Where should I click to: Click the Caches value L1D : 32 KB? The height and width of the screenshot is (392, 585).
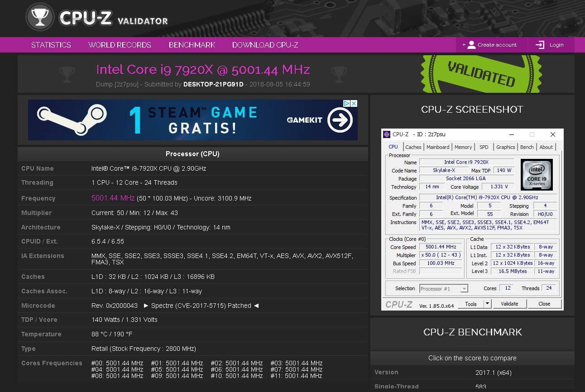[153, 277]
